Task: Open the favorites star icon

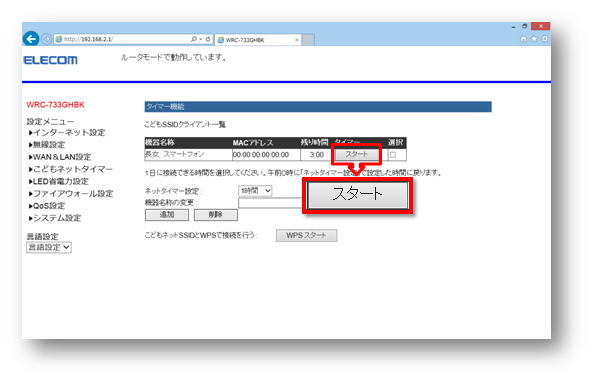Action: click(534, 39)
